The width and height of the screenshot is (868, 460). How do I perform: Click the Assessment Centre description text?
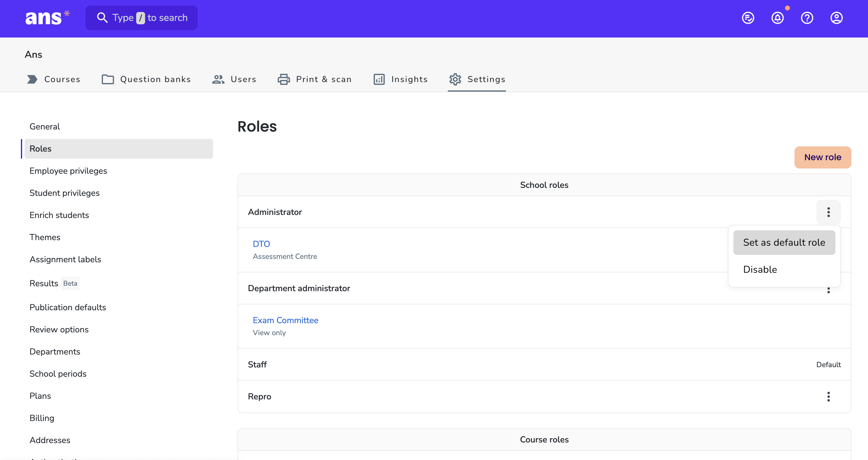(x=285, y=256)
